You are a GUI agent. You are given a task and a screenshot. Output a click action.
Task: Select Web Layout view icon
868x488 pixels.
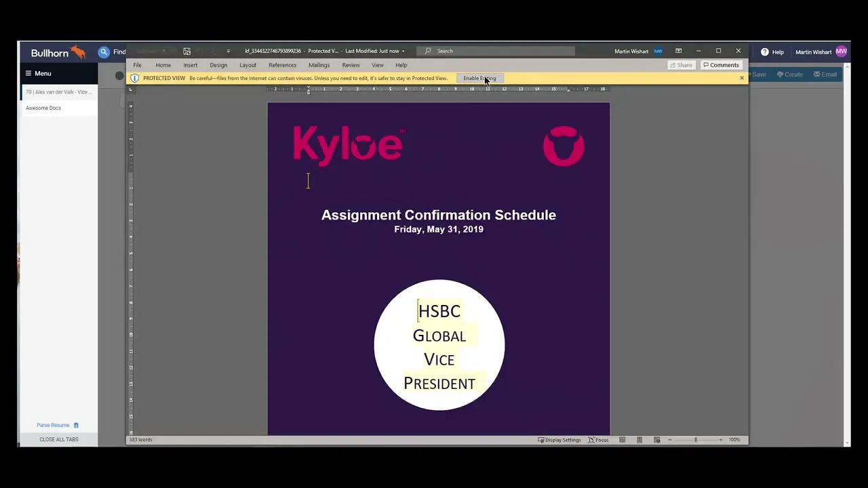point(656,440)
